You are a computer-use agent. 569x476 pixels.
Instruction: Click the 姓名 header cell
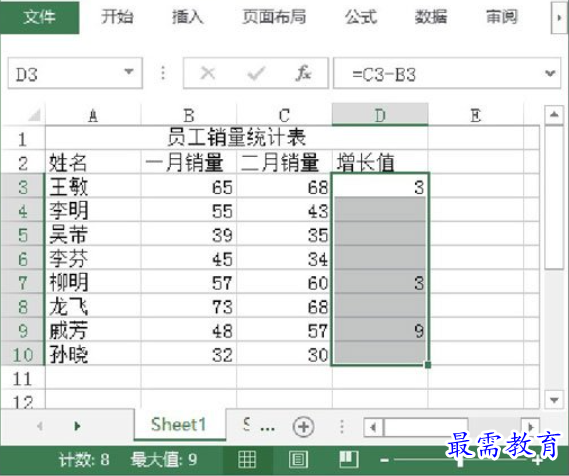[93, 162]
